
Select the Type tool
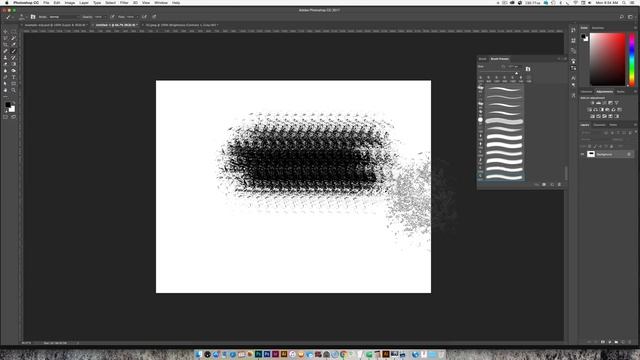13,77
